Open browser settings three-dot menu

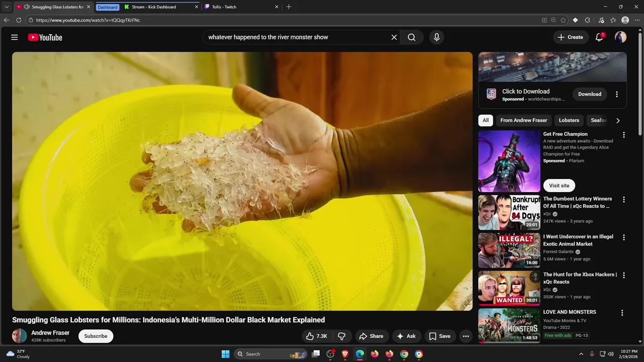point(637,20)
